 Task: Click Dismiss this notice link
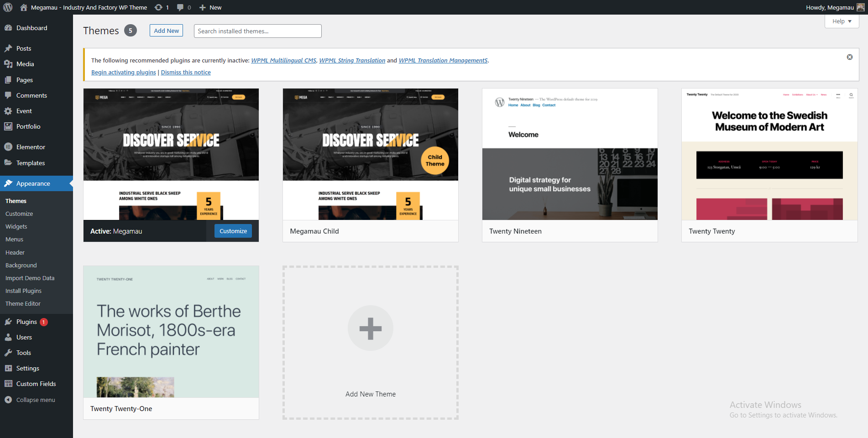186,72
